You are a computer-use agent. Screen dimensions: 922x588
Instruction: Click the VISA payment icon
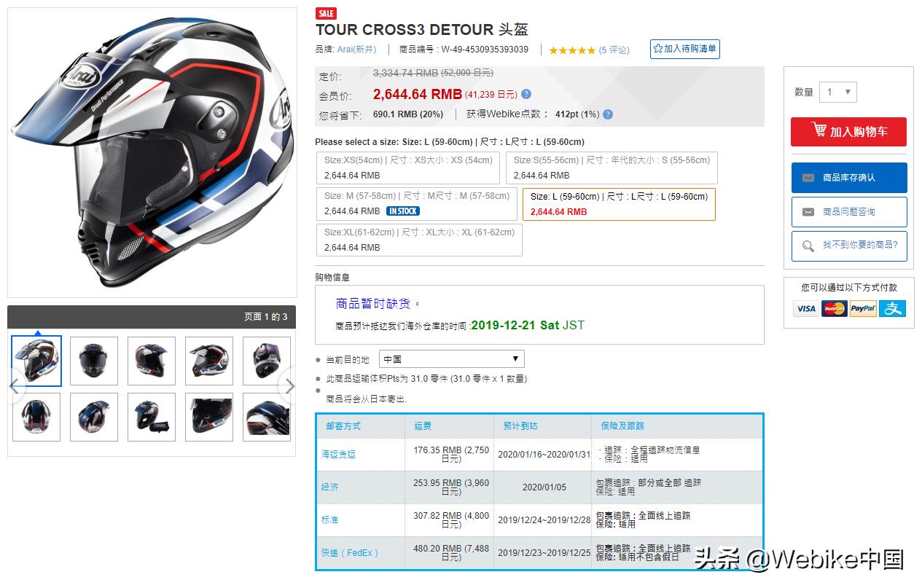point(806,308)
